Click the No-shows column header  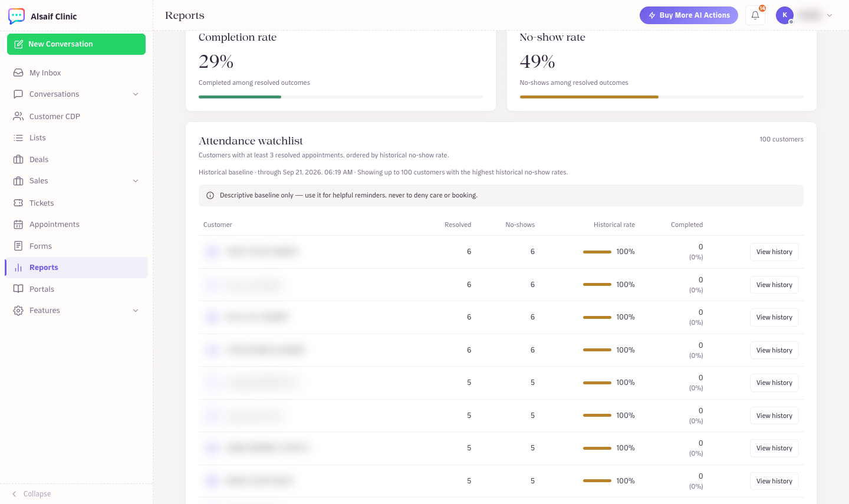pyautogui.click(x=520, y=225)
